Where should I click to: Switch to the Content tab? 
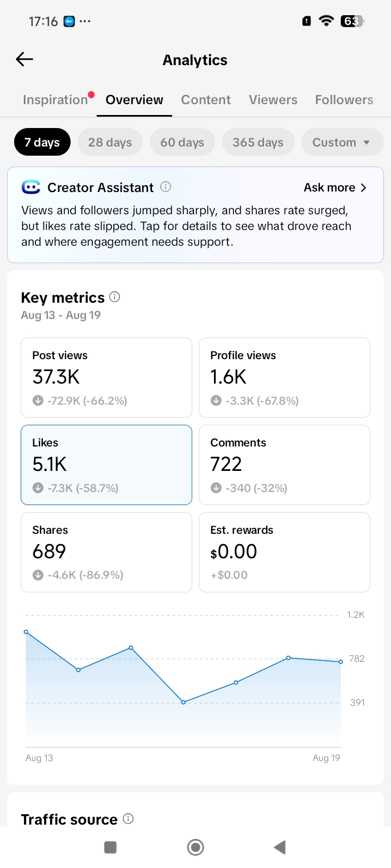point(206,100)
